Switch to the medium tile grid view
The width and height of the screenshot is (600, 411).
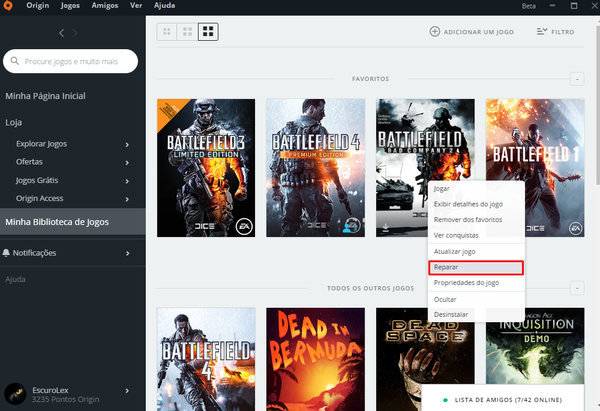(x=188, y=32)
